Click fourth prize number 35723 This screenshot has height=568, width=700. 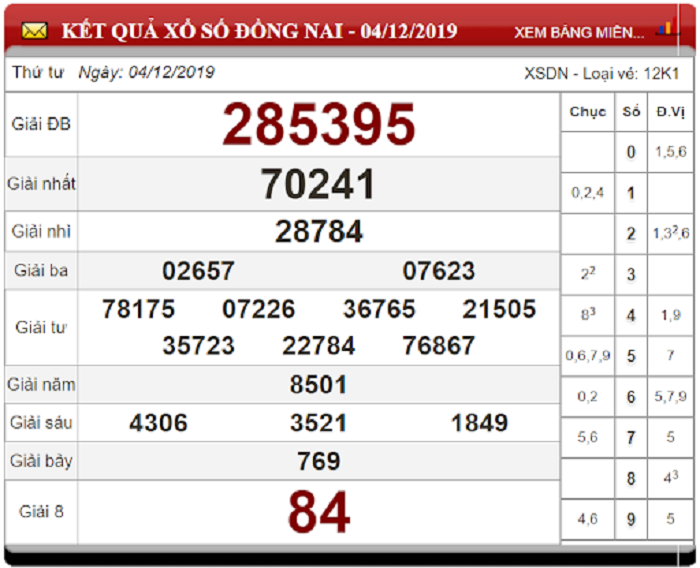[x=198, y=346]
